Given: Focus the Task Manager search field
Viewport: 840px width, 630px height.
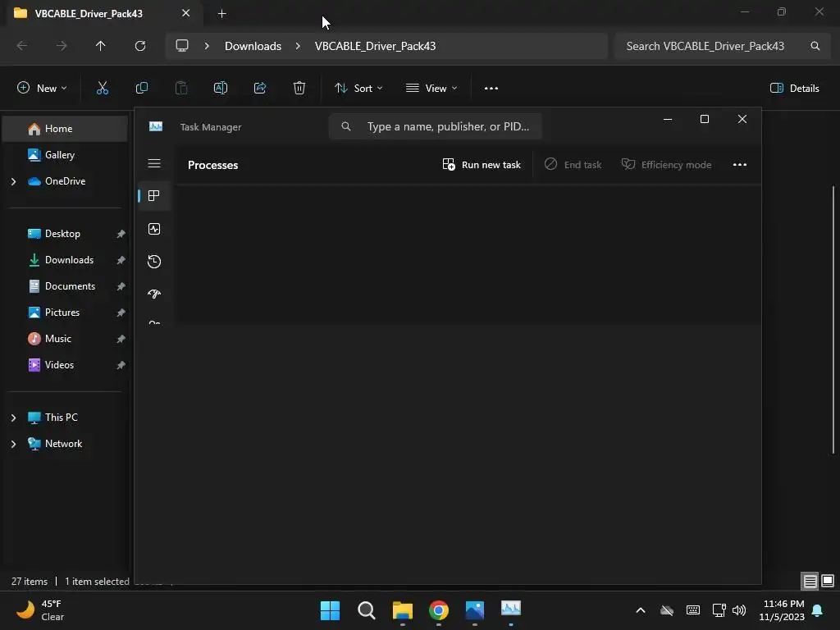Looking at the screenshot, I should pyautogui.click(x=435, y=127).
